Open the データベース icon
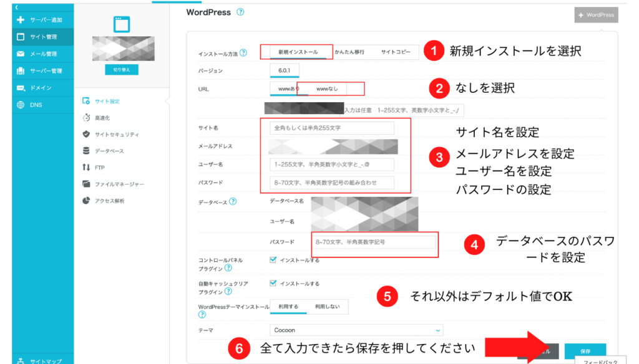Viewport: 639px width, 364px height. tap(86, 151)
